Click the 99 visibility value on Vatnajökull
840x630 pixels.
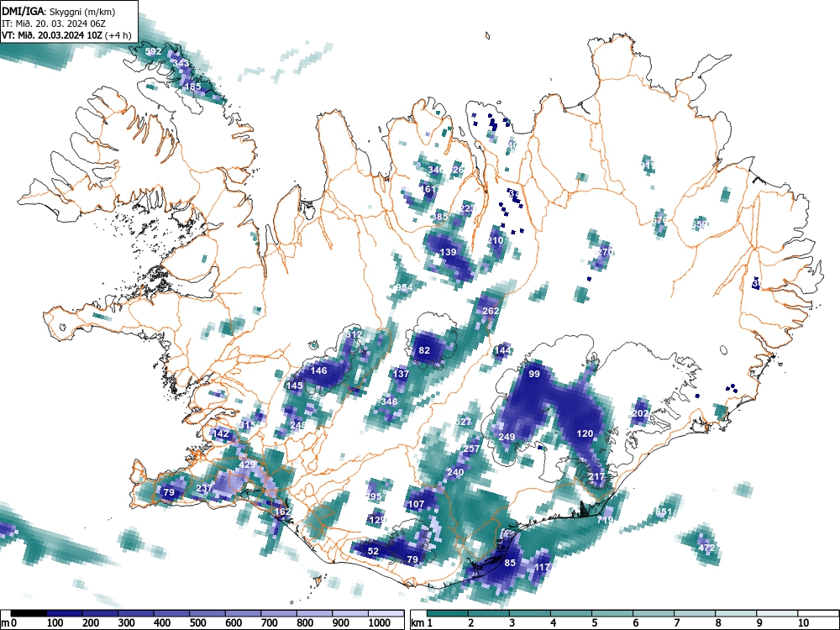[x=534, y=374]
